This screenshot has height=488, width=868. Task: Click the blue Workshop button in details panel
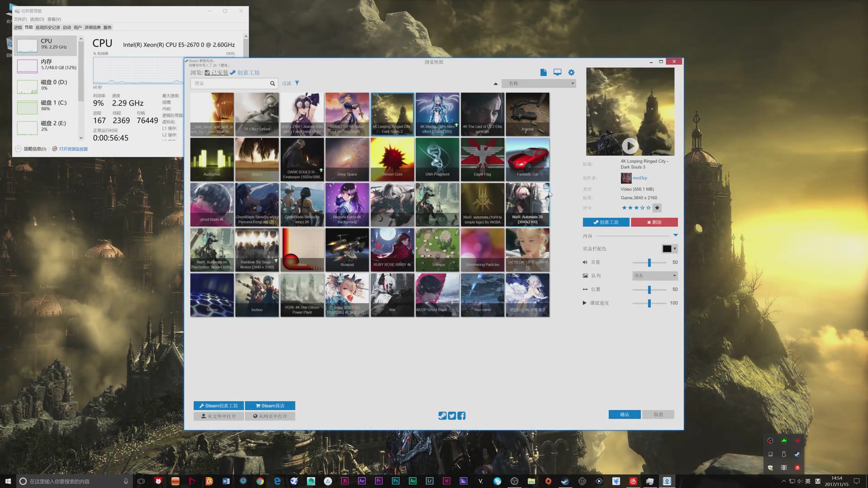pyautogui.click(x=606, y=222)
